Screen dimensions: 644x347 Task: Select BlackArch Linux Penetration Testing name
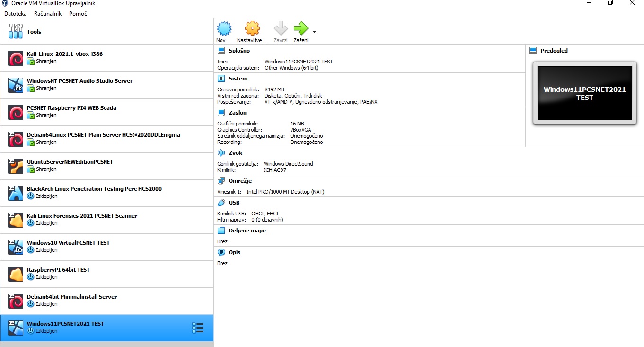point(95,189)
